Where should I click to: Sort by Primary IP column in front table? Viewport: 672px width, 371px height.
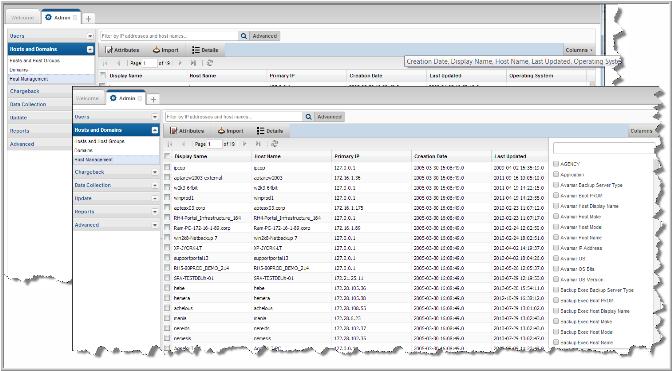point(346,156)
